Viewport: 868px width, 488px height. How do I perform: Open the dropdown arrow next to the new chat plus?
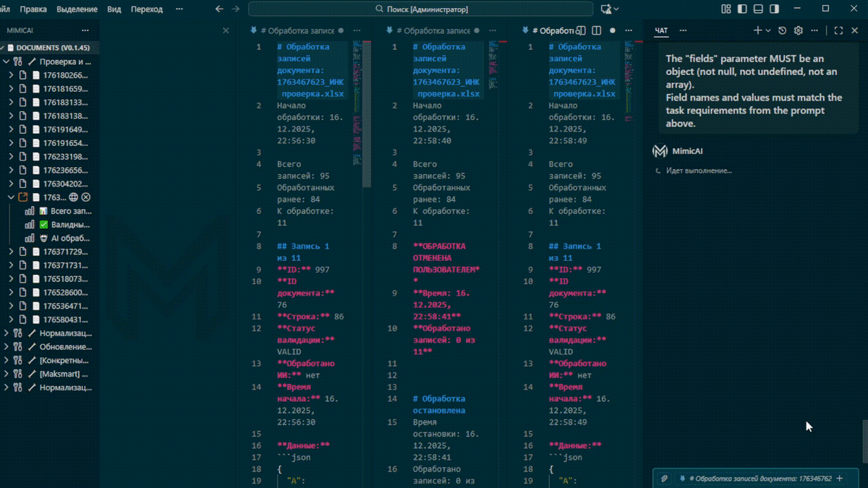click(x=768, y=31)
